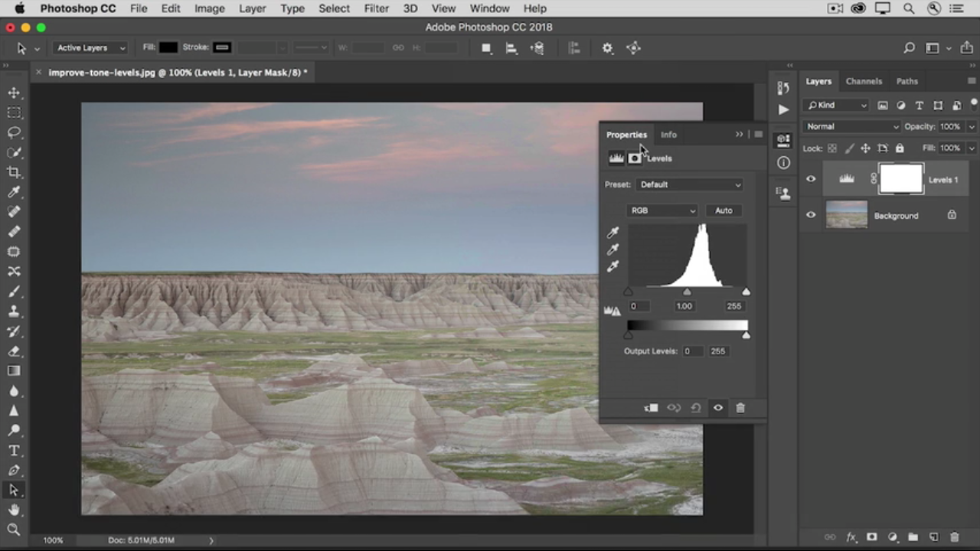Select the Levels 1 layer mask thumbnail
This screenshot has width=980, height=551.
(901, 179)
